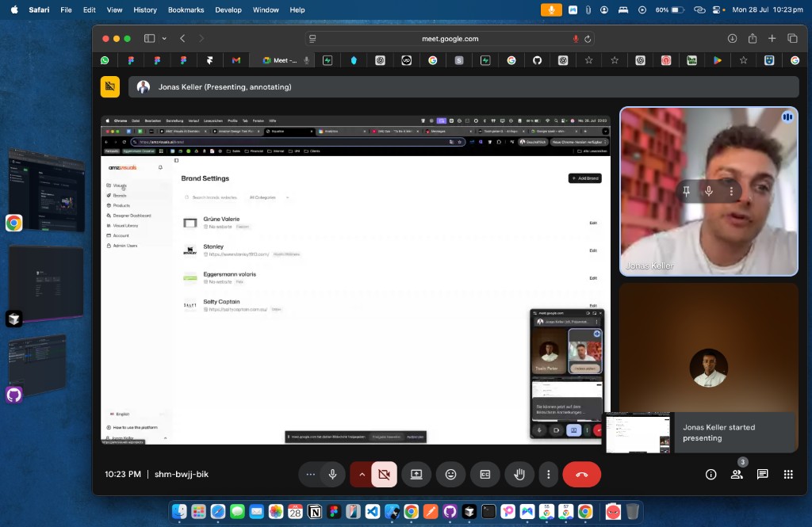Go forward in Safari
The width and height of the screenshot is (812, 527).
pos(201,38)
